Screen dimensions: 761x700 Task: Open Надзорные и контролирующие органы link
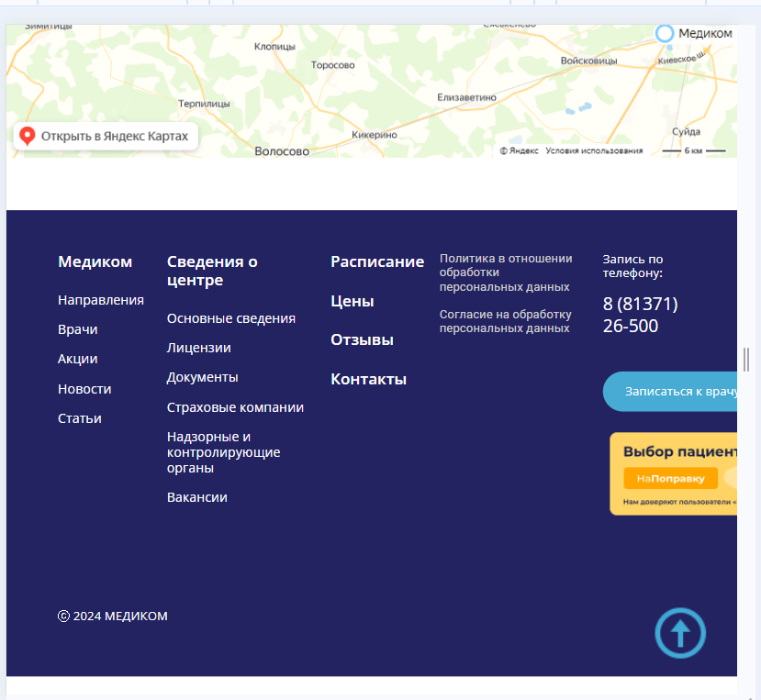(x=224, y=452)
